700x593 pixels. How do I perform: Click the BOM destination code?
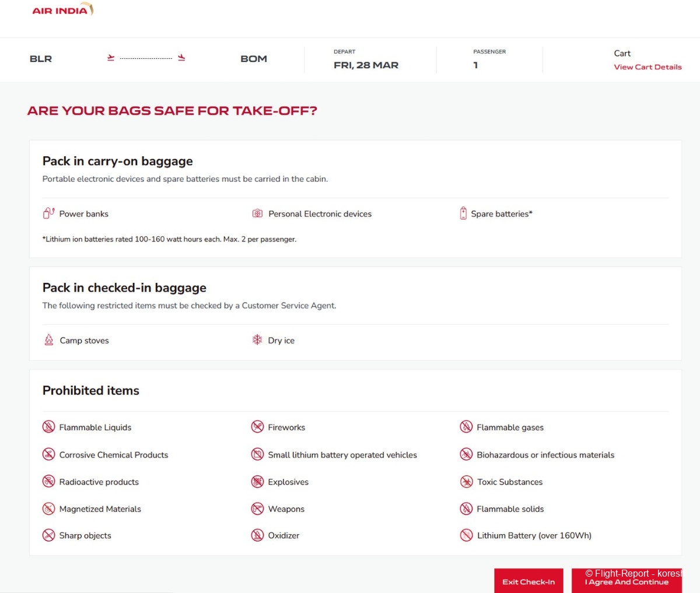click(254, 59)
